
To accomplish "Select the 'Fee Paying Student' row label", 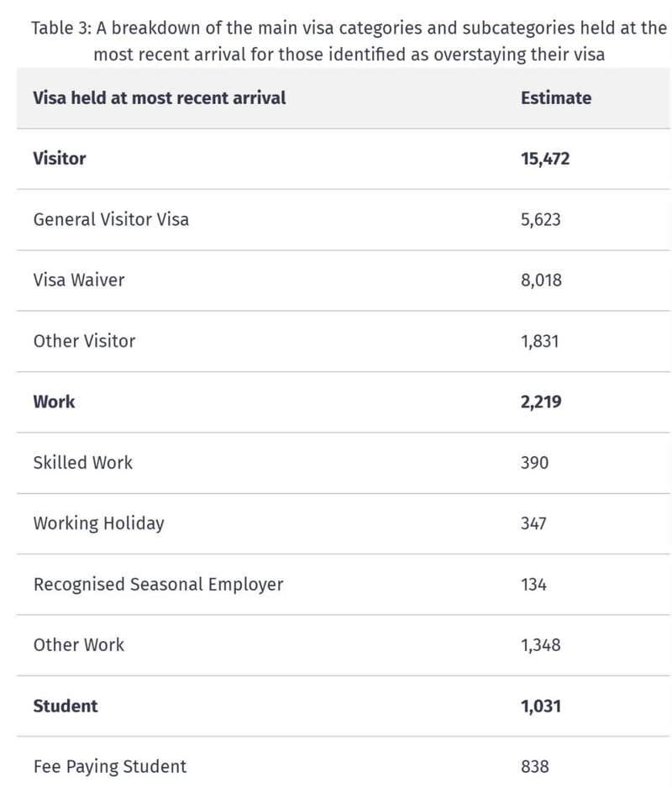I will coord(110,767).
